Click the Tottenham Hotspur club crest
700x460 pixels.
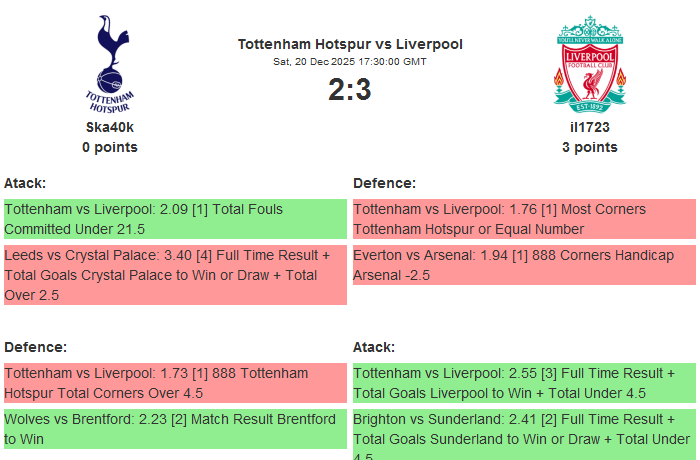point(110,63)
